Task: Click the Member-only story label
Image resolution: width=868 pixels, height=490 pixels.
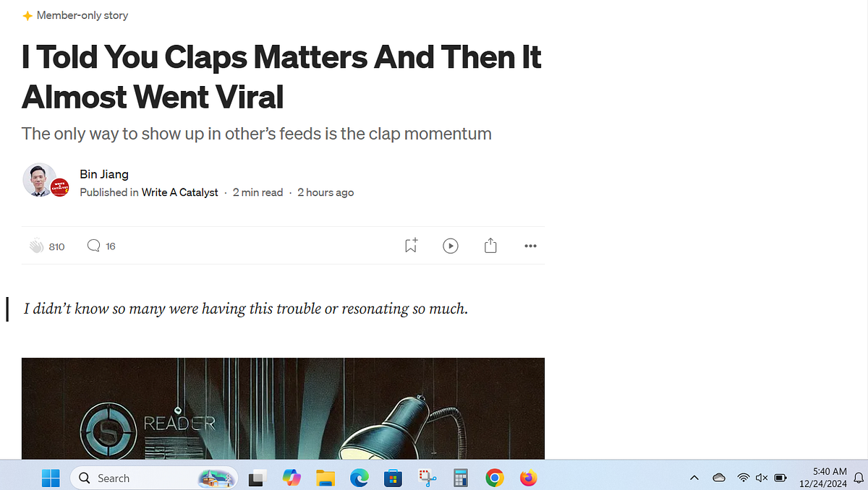Action: point(82,15)
